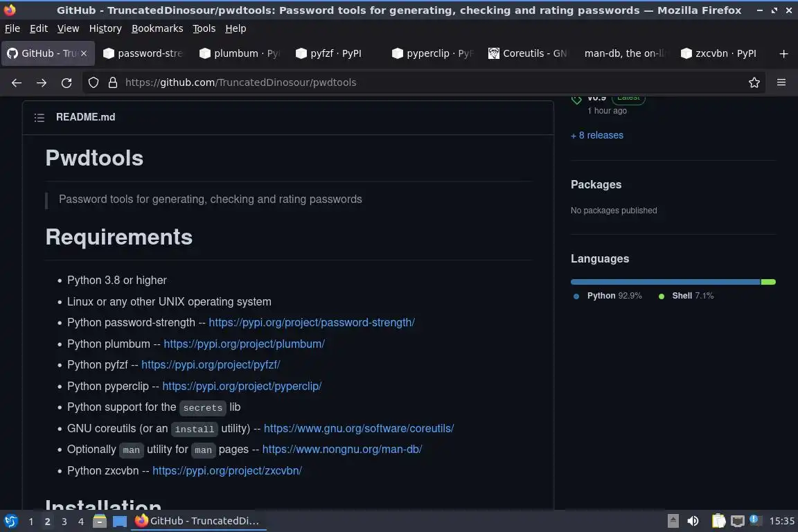Bookmark this page with the star
Screen dimensions: 798x532
click(x=754, y=82)
